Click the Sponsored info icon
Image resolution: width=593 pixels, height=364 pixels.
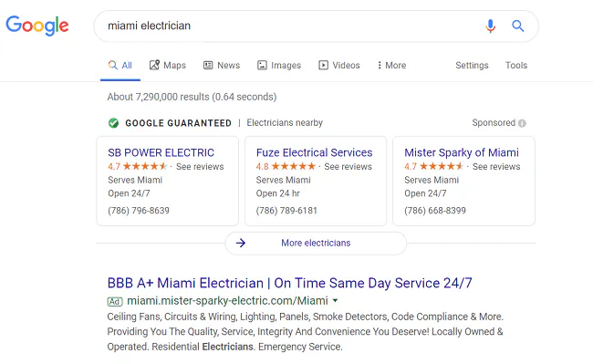(x=522, y=123)
